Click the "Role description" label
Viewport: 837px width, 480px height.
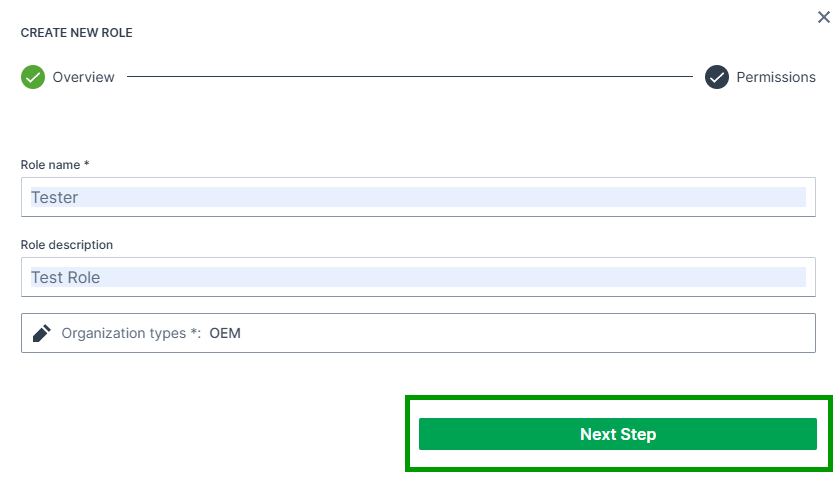67,244
